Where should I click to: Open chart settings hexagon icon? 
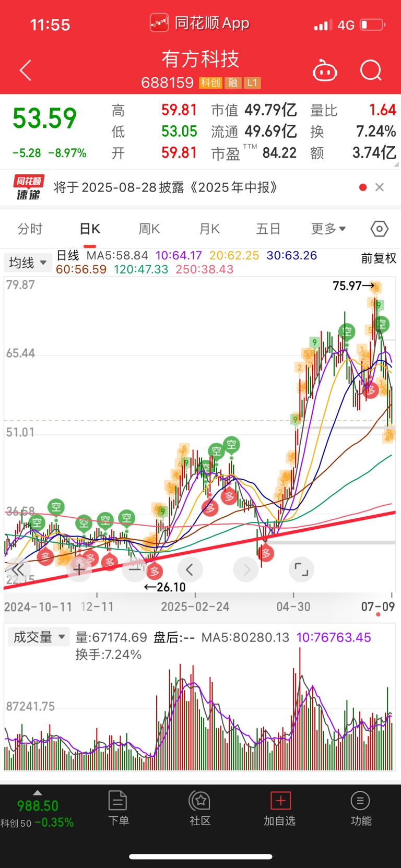pos(380,229)
